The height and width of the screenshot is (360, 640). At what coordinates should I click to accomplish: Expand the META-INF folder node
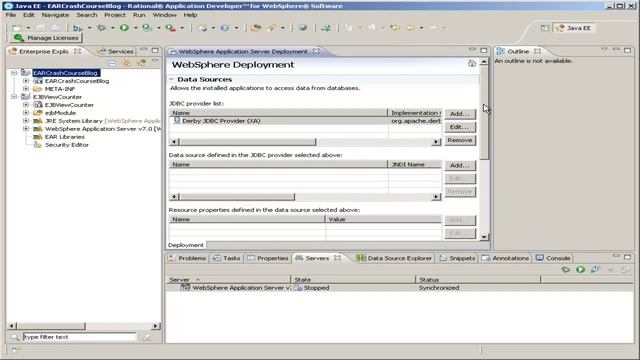[x=26, y=89]
